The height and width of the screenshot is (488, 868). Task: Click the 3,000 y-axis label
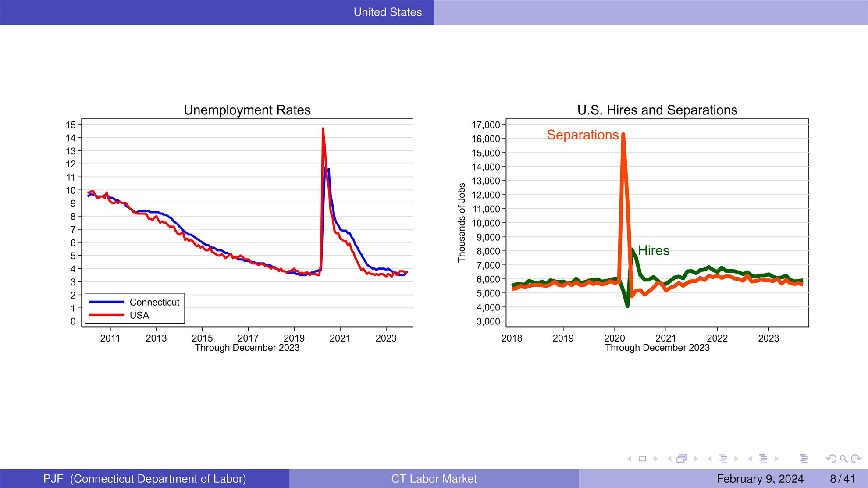488,321
